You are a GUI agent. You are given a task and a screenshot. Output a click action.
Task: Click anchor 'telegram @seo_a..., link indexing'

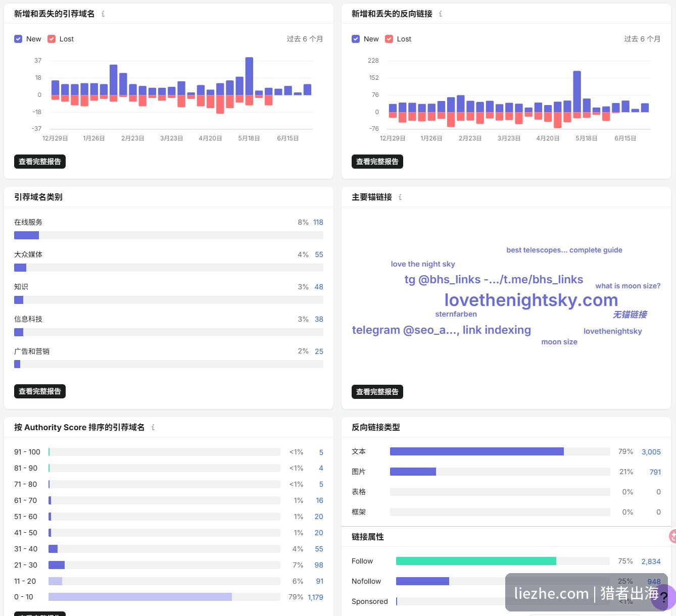click(x=442, y=330)
